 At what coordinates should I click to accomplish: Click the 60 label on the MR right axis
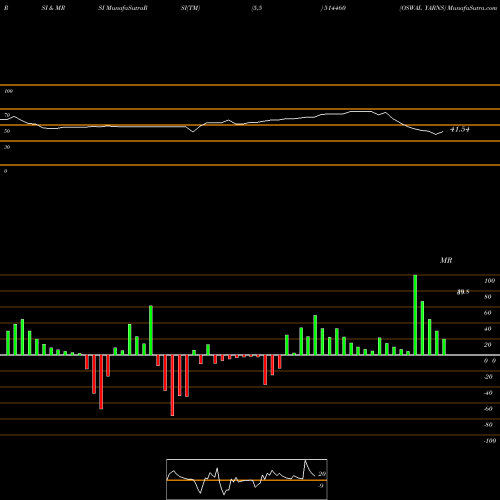[488, 313]
